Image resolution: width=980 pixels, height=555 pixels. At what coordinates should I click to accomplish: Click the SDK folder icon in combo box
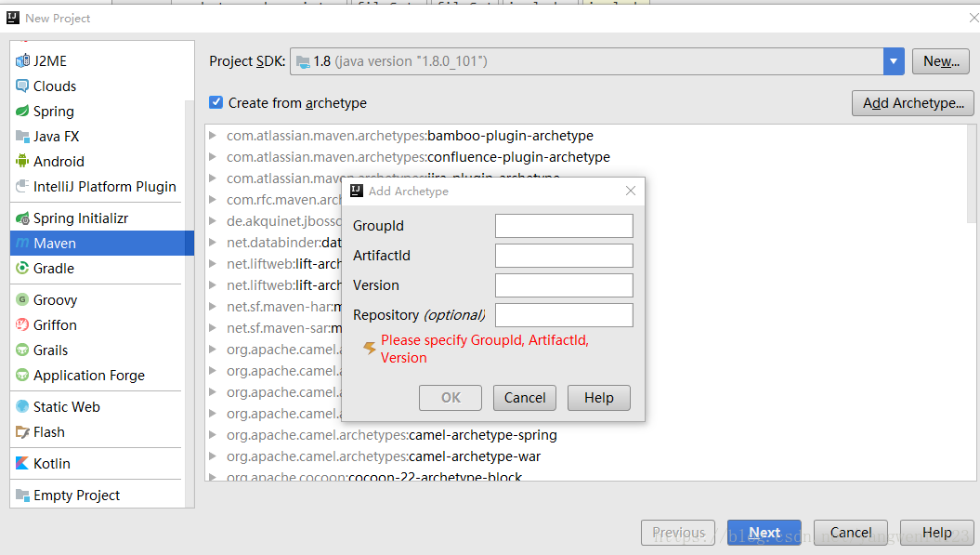coord(303,61)
